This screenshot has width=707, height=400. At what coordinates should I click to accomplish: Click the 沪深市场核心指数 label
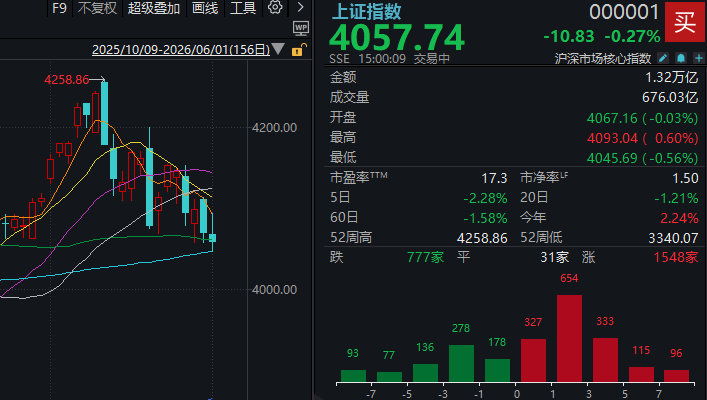(x=603, y=59)
